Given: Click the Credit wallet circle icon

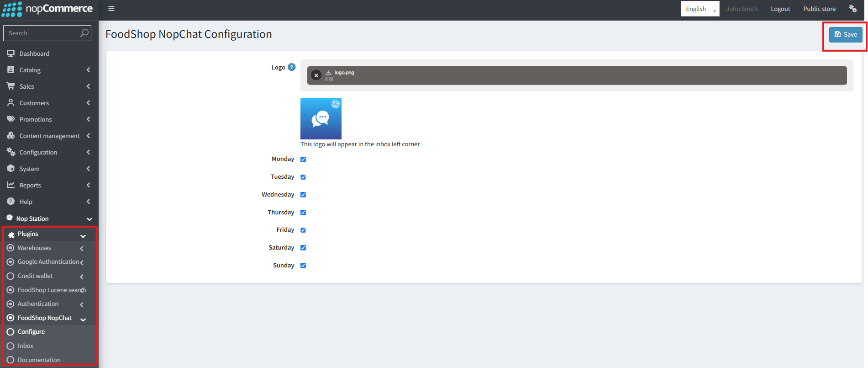Looking at the screenshot, I should pos(11,276).
